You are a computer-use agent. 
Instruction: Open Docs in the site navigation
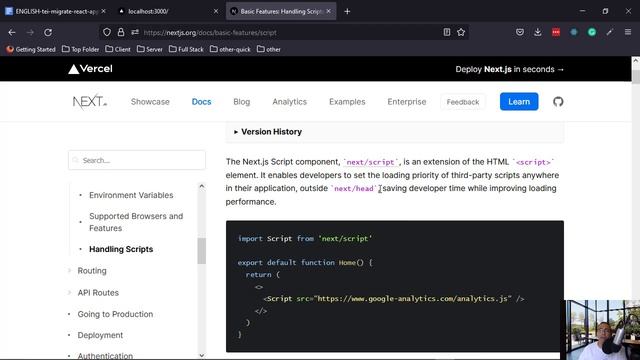pos(201,102)
